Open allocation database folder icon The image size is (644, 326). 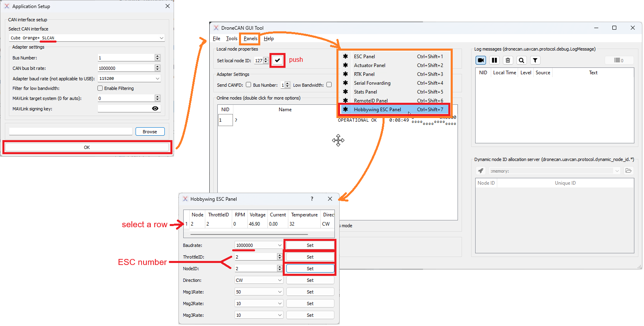tap(628, 171)
